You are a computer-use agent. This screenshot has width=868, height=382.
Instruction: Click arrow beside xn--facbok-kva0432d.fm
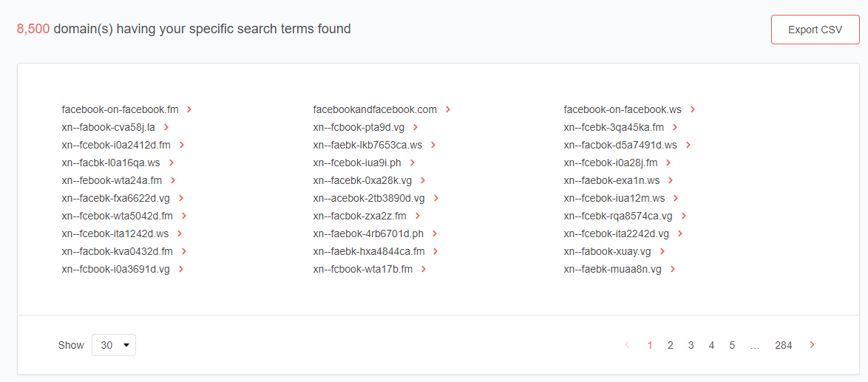pos(184,251)
